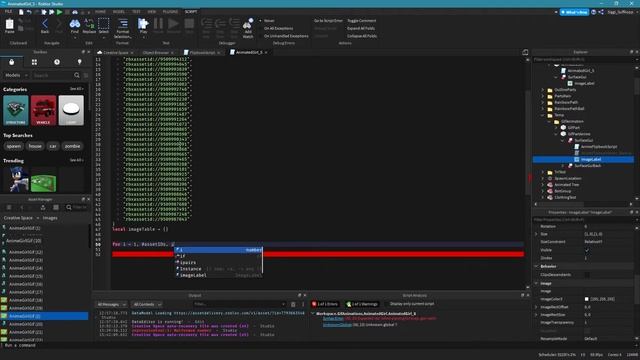Click the ImageColor3 color swatch

pyautogui.click(x=587, y=299)
